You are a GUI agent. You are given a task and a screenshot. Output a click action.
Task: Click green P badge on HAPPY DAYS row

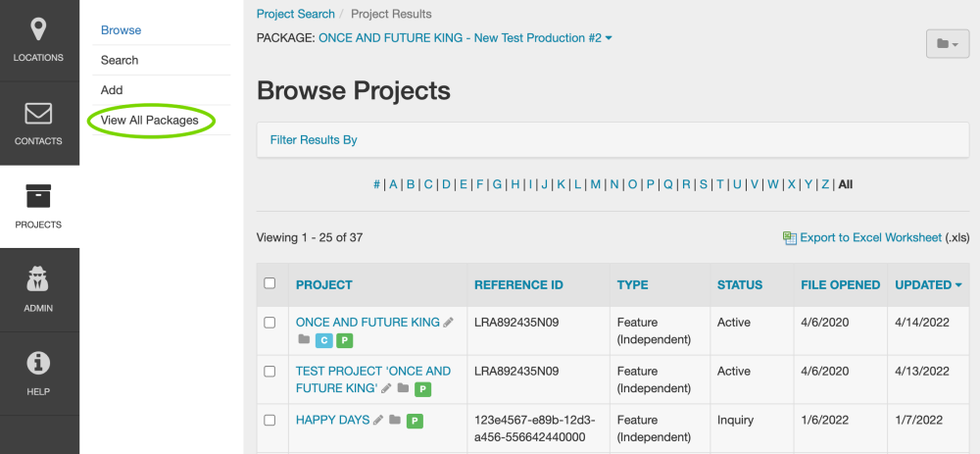click(x=415, y=421)
